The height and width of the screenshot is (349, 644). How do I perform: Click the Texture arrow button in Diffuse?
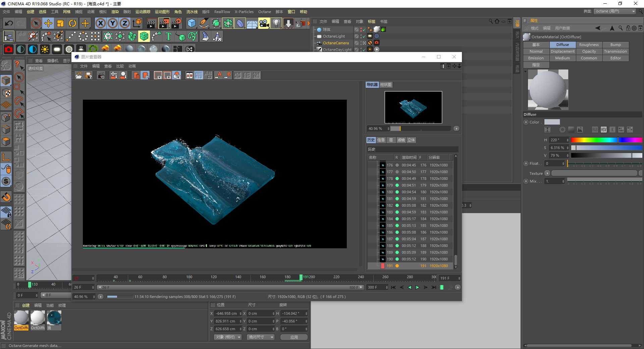tap(547, 173)
